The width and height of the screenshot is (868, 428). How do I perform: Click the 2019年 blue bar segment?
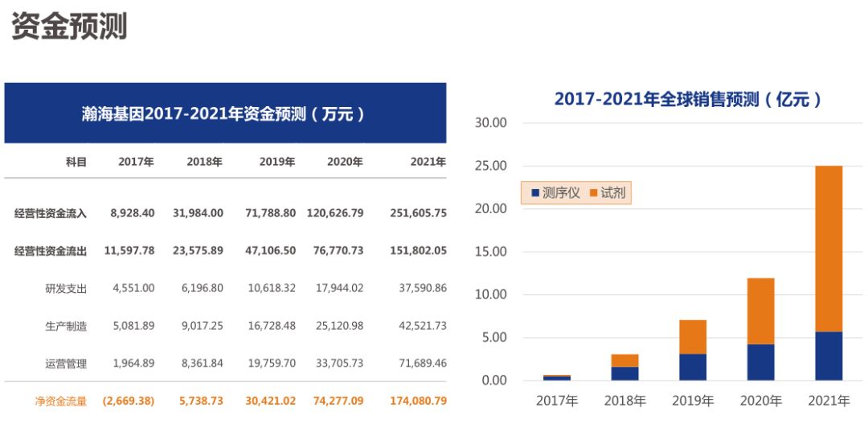[693, 367]
